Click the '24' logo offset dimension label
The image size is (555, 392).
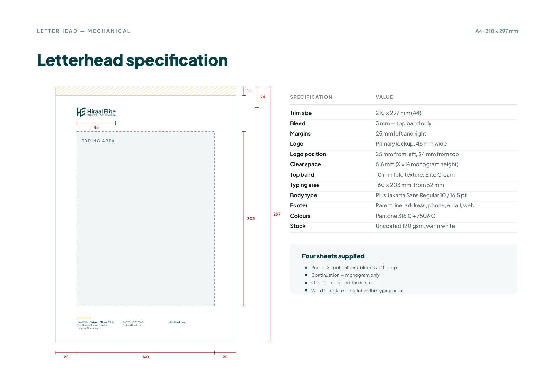tap(263, 97)
